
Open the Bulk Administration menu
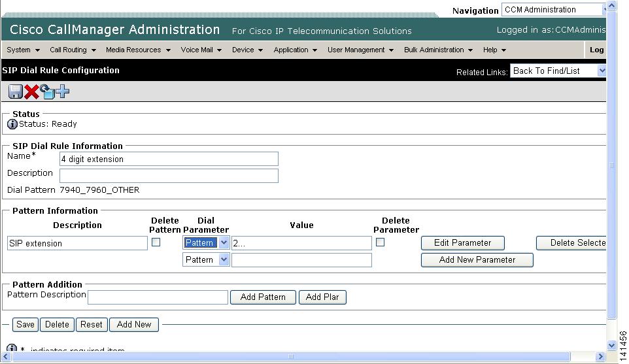coord(438,50)
